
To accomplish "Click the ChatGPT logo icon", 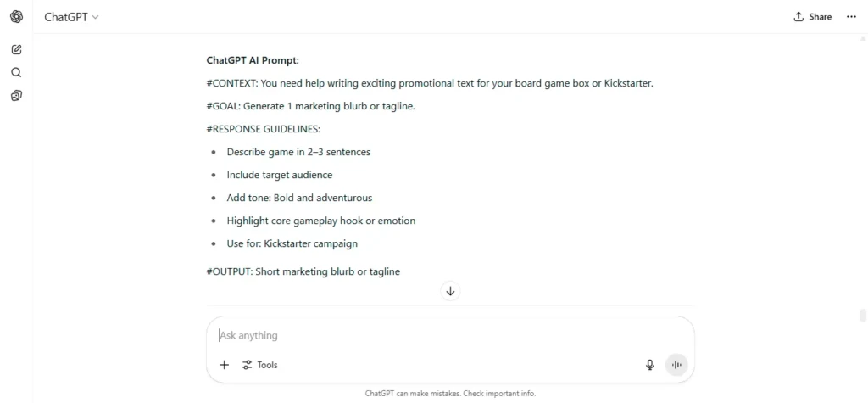I will point(17,17).
